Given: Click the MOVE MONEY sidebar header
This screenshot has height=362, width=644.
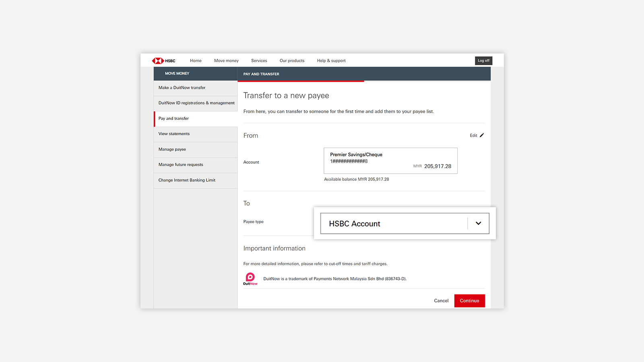Looking at the screenshot, I should (177, 74).
